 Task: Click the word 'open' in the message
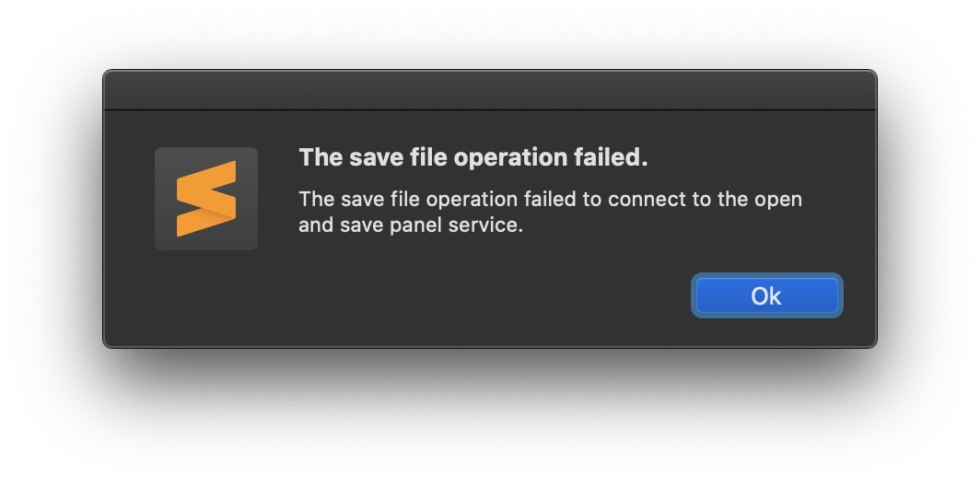(778, 199)
